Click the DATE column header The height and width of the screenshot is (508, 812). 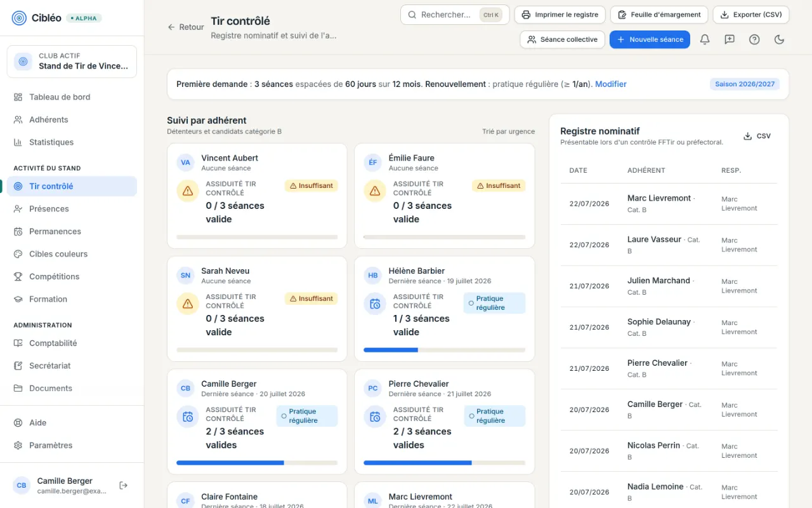[x=579, y=170]
